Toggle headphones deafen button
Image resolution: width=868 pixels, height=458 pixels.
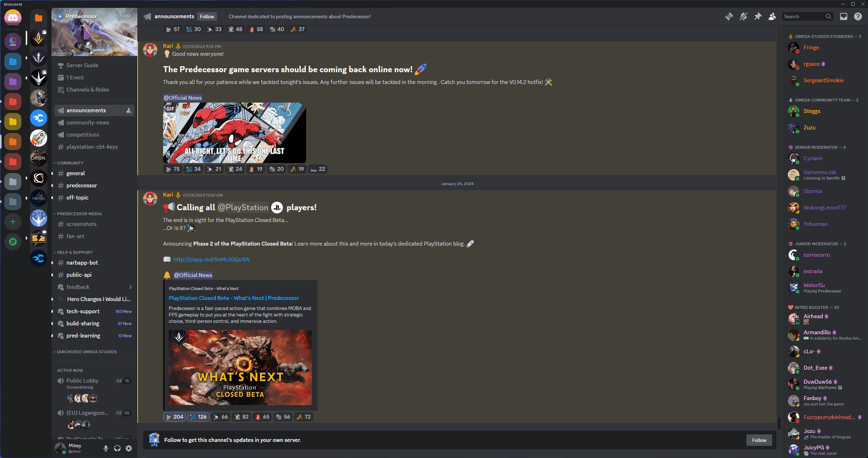117,448
